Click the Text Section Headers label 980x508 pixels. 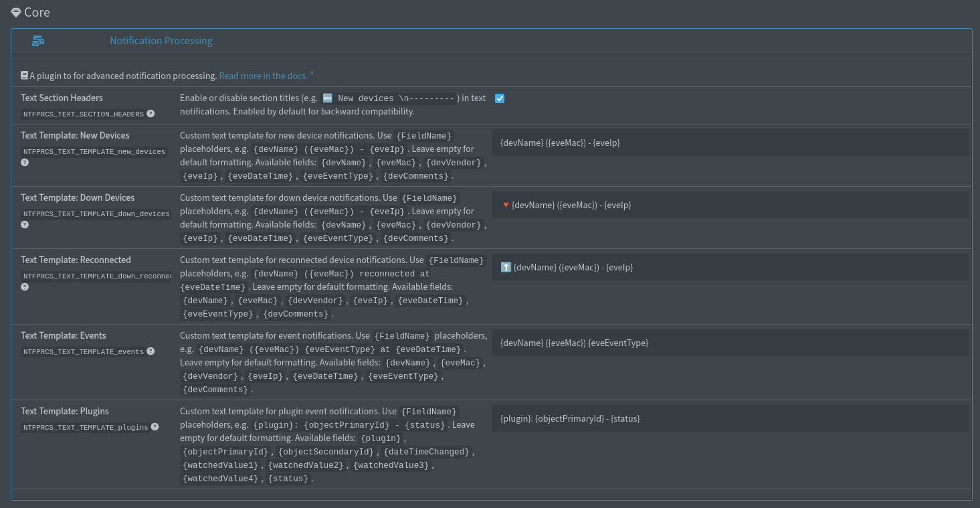point(62,98)
